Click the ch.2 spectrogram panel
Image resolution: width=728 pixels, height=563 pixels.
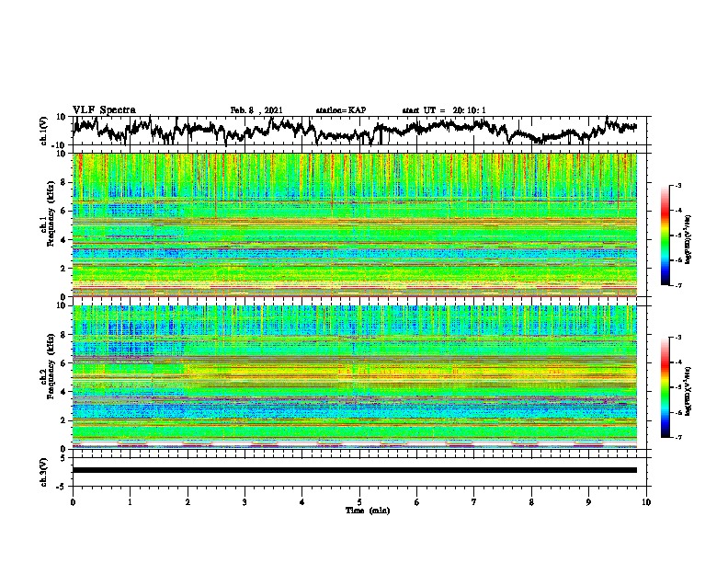(x=355, y=377)
